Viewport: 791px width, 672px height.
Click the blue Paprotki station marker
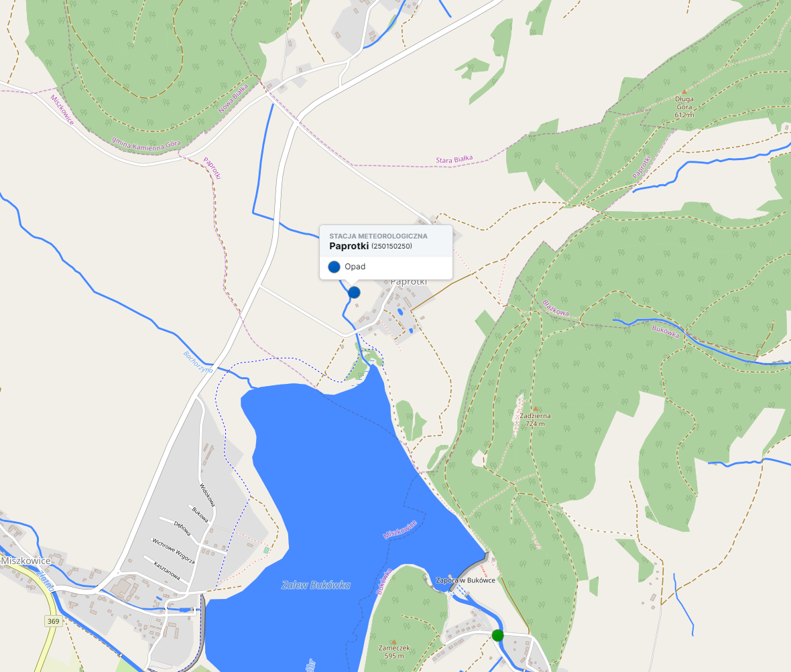[354, 292]
